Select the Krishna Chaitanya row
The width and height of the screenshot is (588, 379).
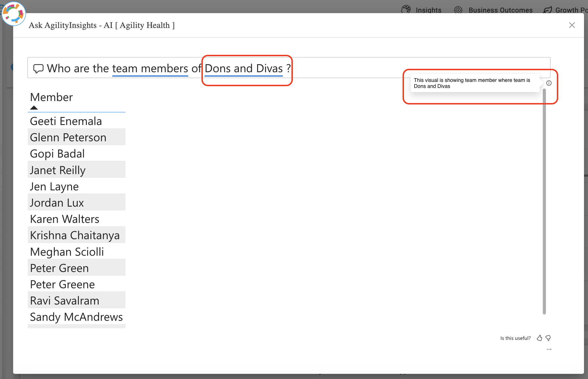77,235
